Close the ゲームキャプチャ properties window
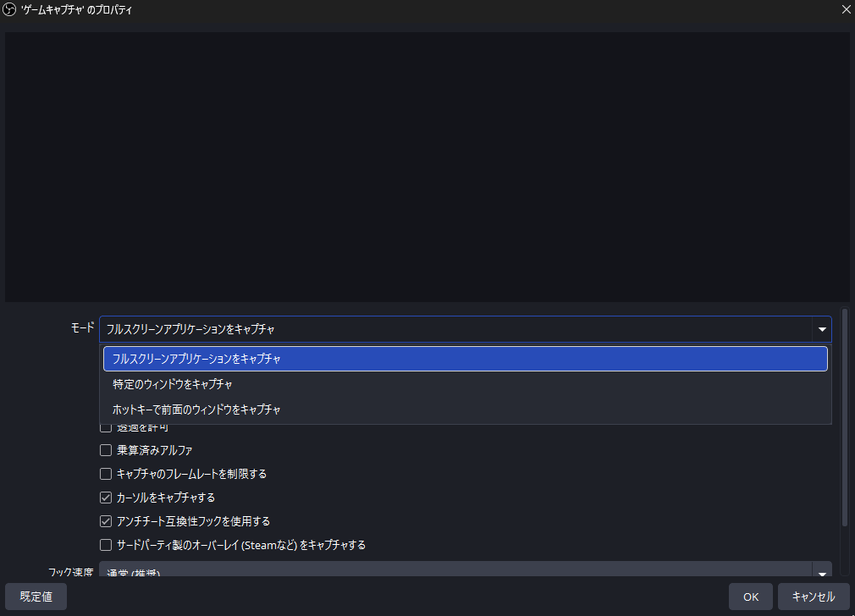The width and height of the screenshot is (855, 616). pyautogui.click(x=845, y=9)
